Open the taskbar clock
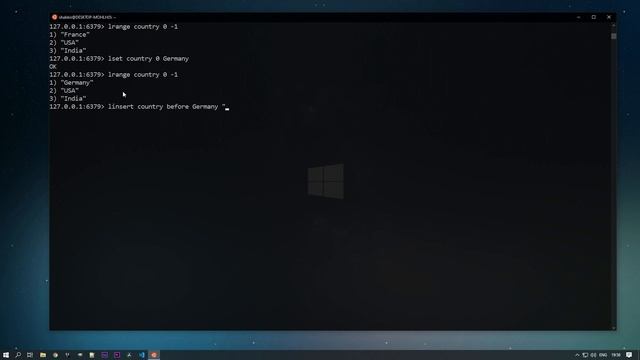 616,355
